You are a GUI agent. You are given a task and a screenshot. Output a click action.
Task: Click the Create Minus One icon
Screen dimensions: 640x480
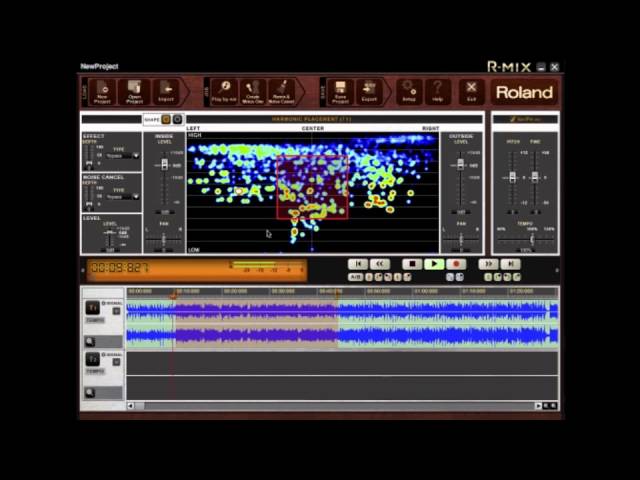pyautogui.click(x=253, y=92)
